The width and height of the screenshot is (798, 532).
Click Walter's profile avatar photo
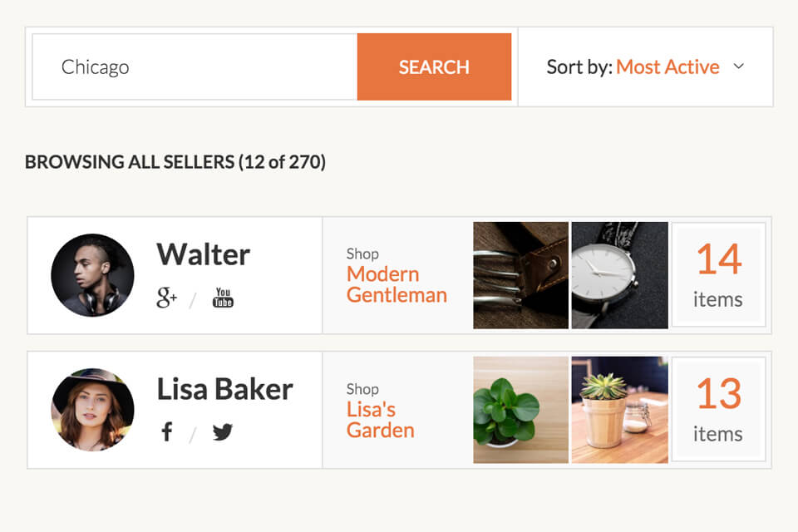tap(92, 275)
